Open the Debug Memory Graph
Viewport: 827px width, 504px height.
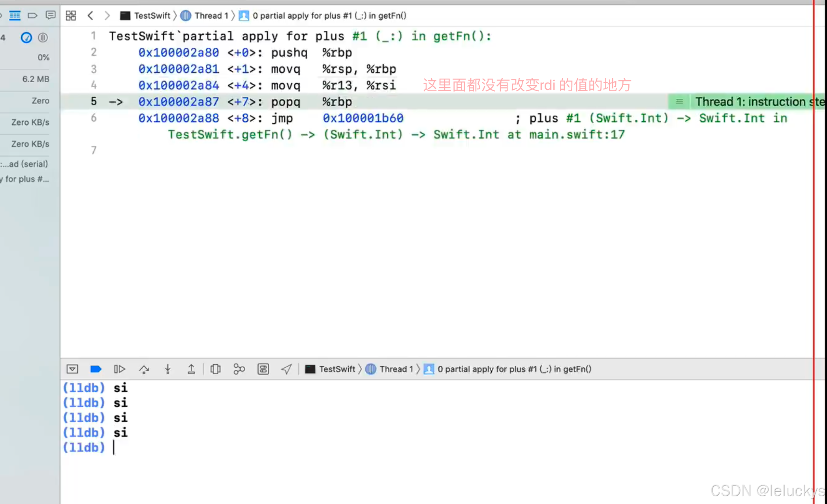239,369
